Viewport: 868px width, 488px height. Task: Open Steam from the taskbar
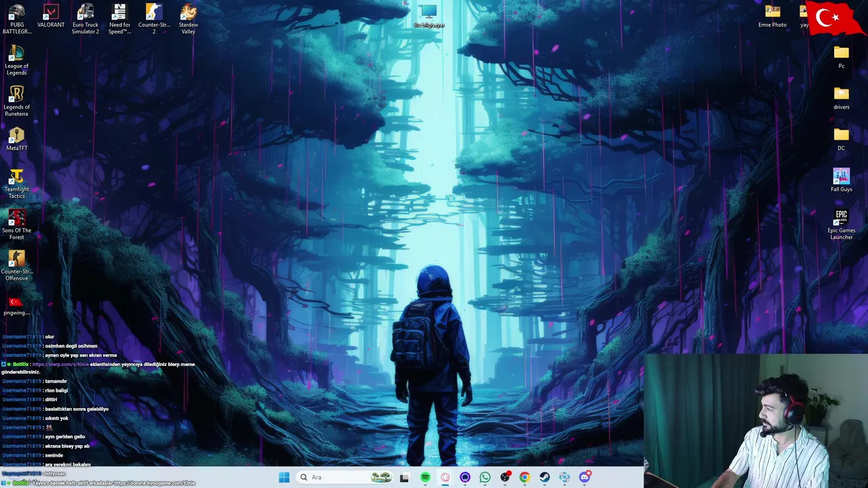pos(545,477)
